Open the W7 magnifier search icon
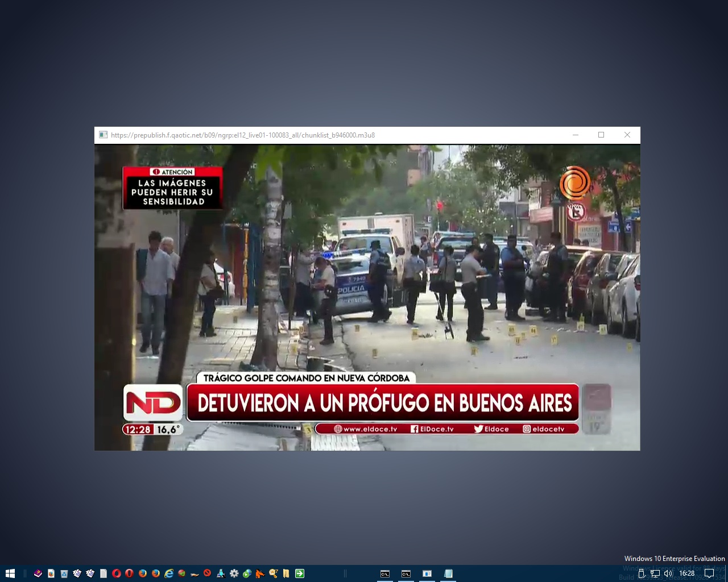Screen dimensions: 728x582 coord(274,573)
